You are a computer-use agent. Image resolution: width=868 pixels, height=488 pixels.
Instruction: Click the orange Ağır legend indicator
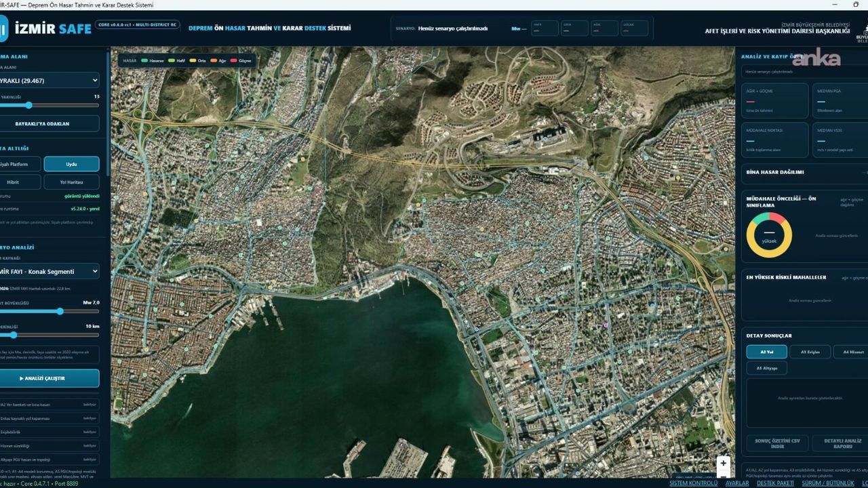214,60
